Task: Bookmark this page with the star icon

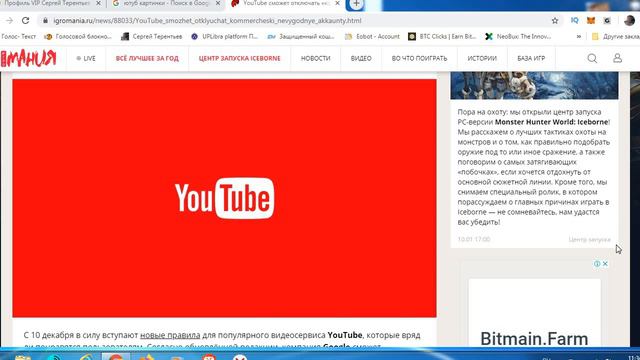Action: (x=555, y=20)
